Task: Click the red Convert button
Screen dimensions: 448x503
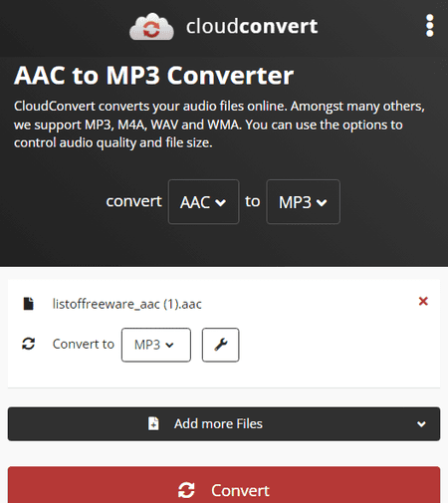Action: click(224, 485)
